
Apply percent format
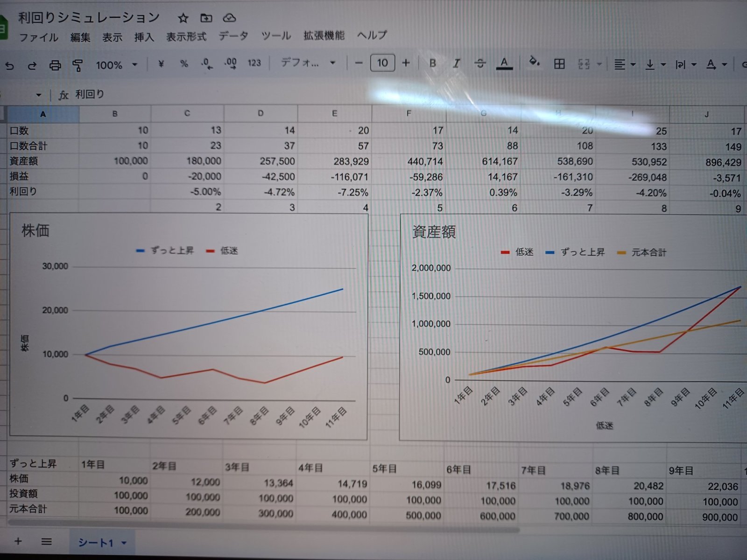pyautogui.click(x=184, y=64)
